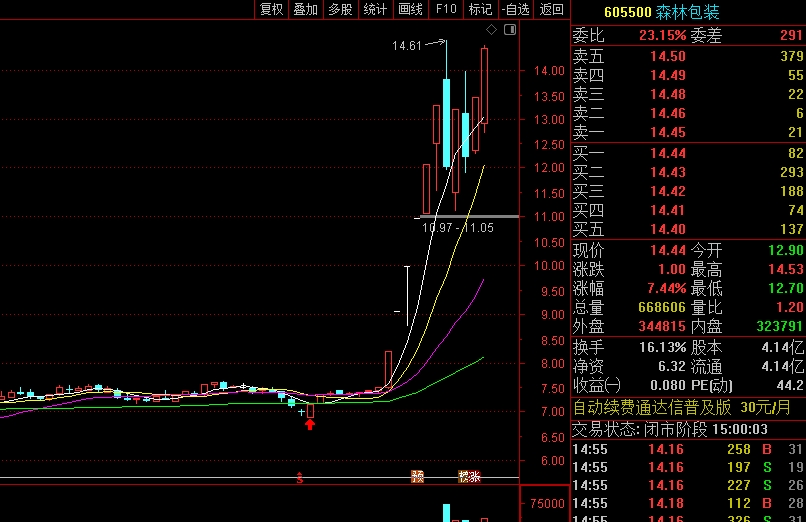806x522 pixels.
Task: Select the 卖三 14.48 order row
Action: point(688,95)
